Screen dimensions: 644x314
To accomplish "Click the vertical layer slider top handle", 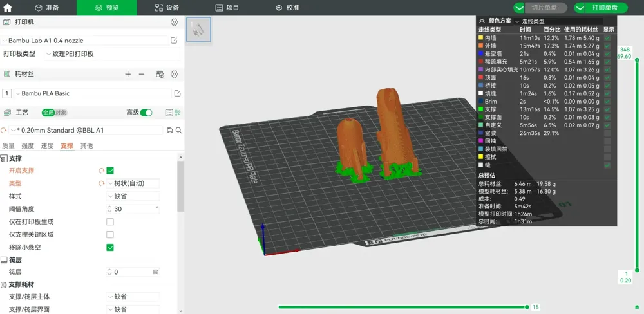I will click(637, 60).
